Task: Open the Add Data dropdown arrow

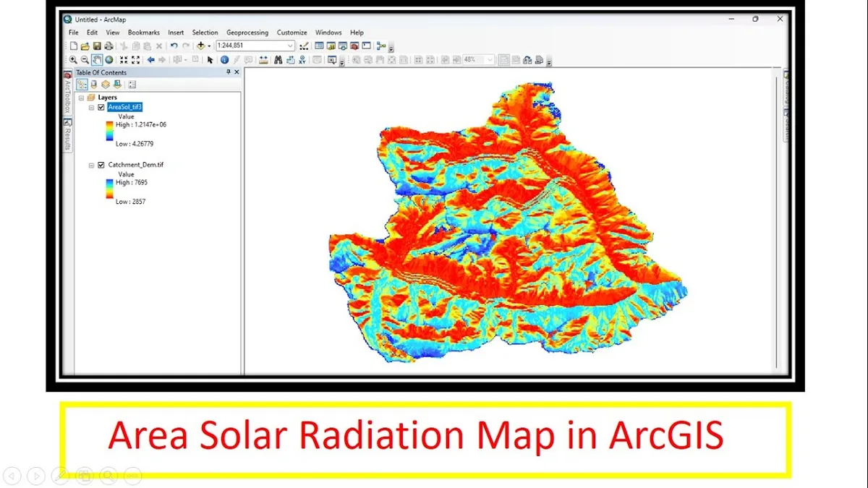Action: pyautogui.click(x=209, y=46)
